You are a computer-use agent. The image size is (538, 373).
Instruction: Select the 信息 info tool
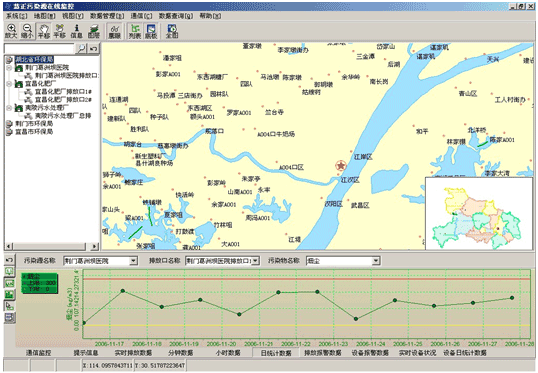tap(76, 31)
